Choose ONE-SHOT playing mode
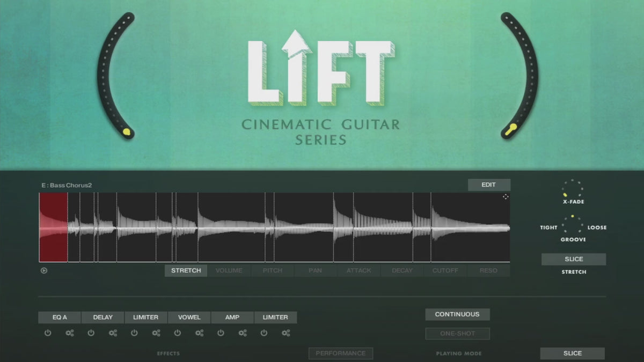 point(457,334)
